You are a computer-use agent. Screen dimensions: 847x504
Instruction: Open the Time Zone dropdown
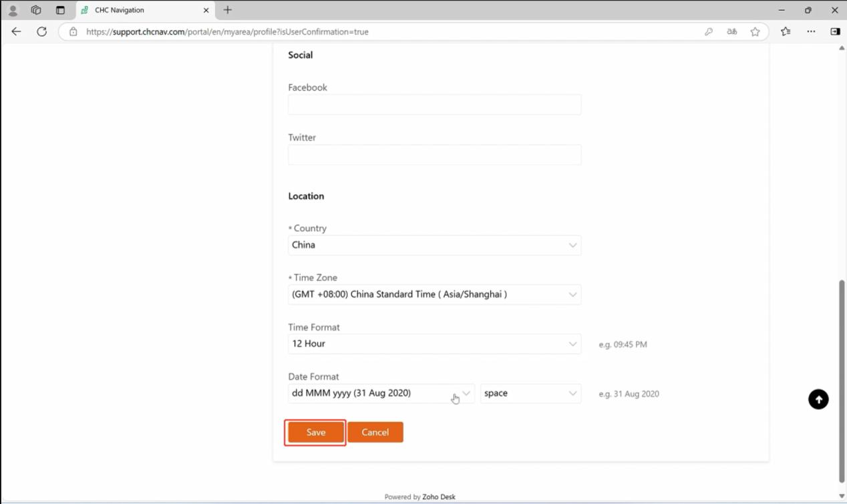pyautogui.click(x=435, y=294)
